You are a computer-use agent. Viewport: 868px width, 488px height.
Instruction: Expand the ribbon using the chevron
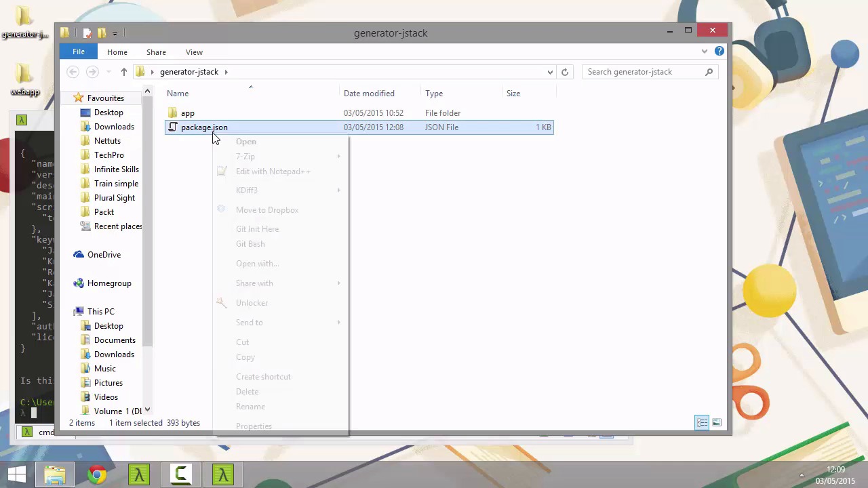point(705,52)
